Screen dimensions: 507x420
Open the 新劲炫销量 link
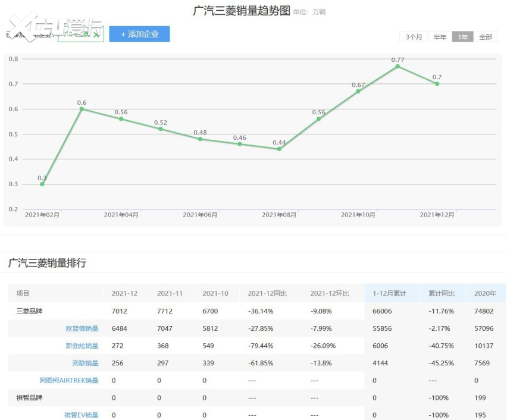click(x=82, y=346)
